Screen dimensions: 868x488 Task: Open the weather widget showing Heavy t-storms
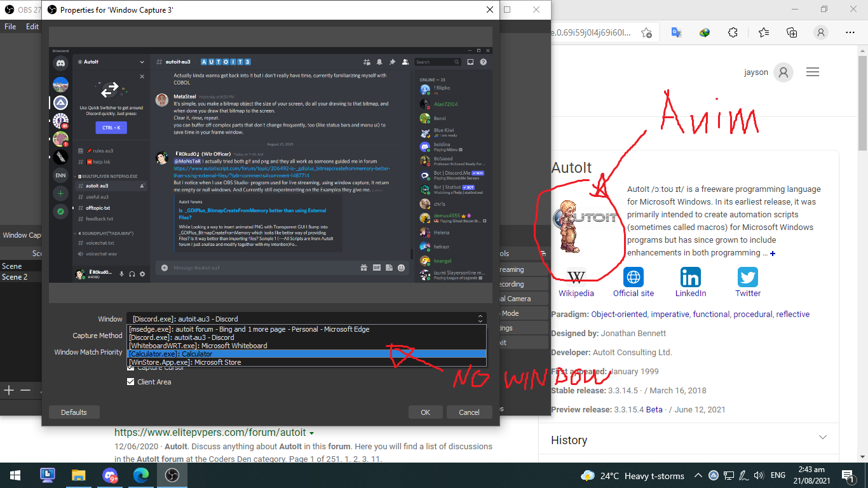click(633, 475)
